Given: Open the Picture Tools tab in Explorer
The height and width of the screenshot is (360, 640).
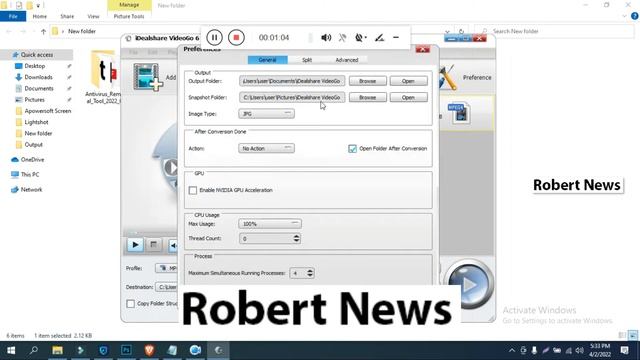Looking at the screenshot, I should click(x=129, y=16).
